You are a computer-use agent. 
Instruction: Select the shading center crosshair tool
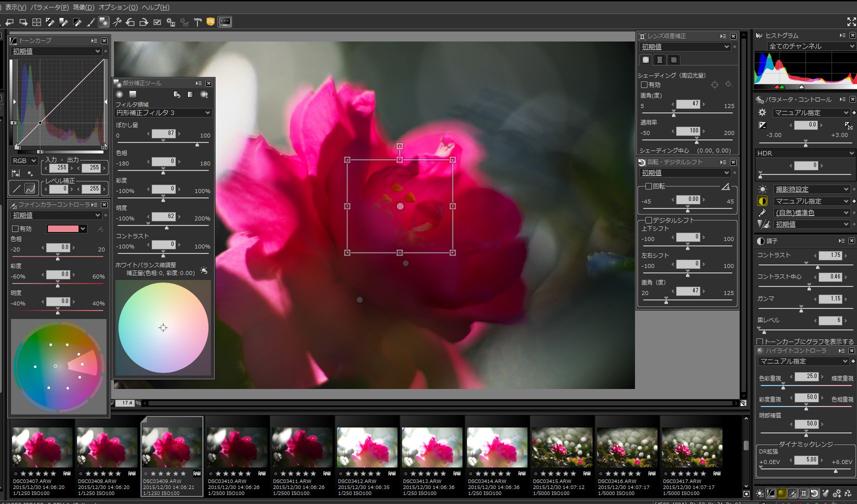pyautogui.click(x=714, y=85)
